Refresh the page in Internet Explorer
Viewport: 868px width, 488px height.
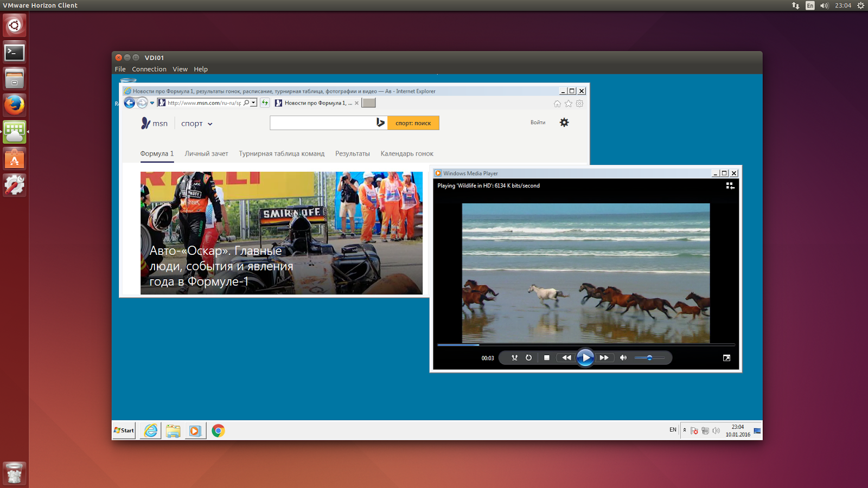tap(265, 102)
